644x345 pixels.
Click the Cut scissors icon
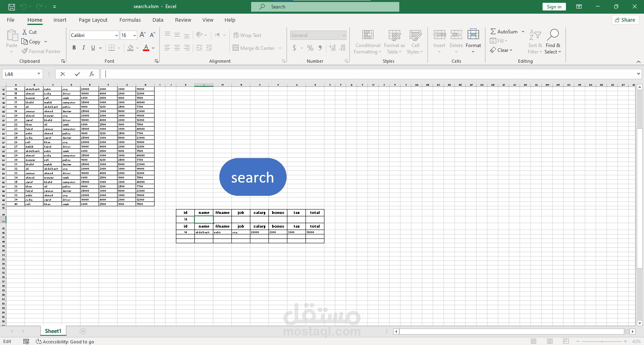[x=25, y=32]
